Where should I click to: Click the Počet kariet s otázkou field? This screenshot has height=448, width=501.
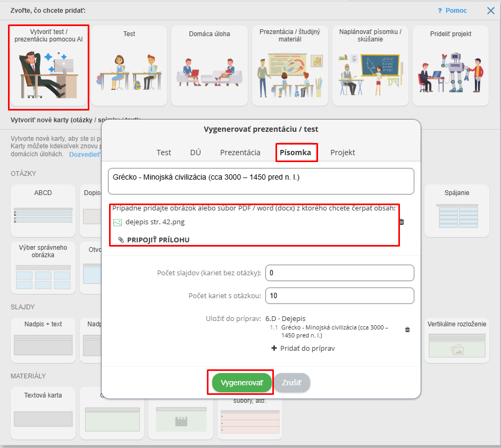tap(339, 295)
